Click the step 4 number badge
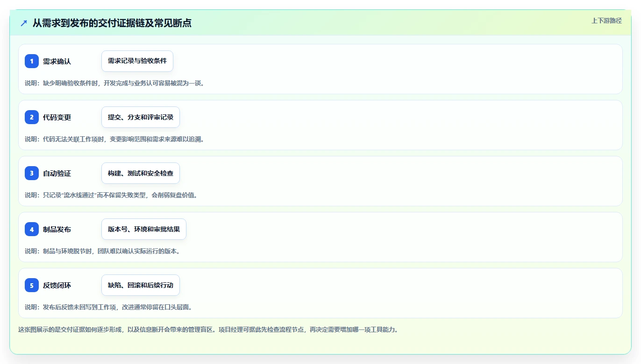Screen dimensions: 641x364 tap(32, 229)
